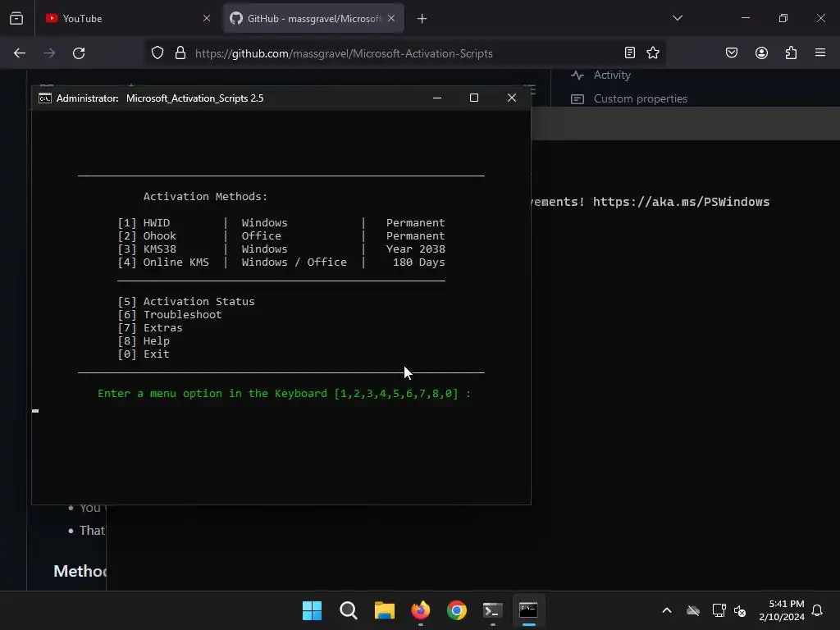Open the 5:41 PM clock calendar
The width and height of the screenshot is (840, 630).
[782, 610]
